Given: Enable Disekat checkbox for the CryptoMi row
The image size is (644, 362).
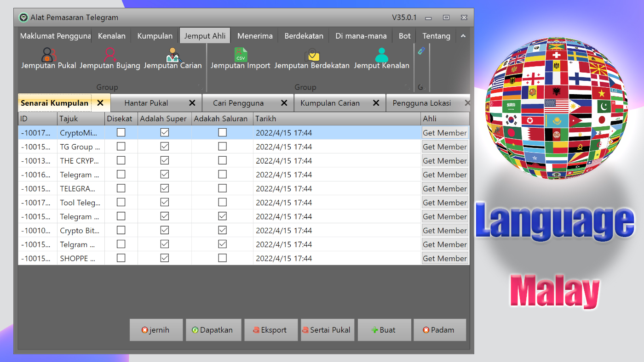Looking at the screenshot, I should coord(121,132).
